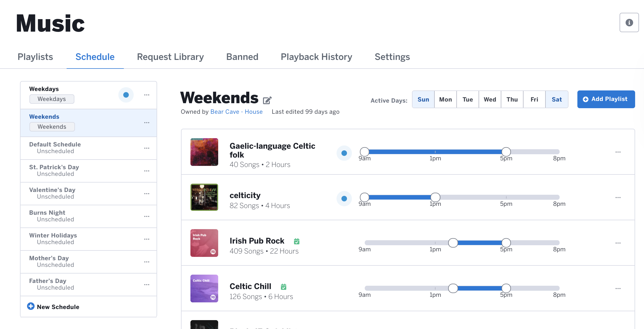Image resolution: width=644 pixels, height=329 pixels.
Task: Open Gaelic-language Celtic folk row menu
Action: click(x=618, y=152)
